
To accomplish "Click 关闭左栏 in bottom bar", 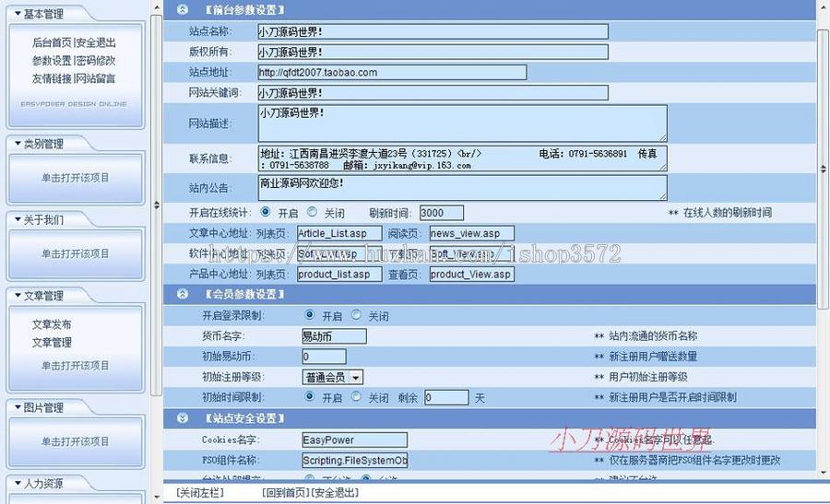I will tap(200, 493).
